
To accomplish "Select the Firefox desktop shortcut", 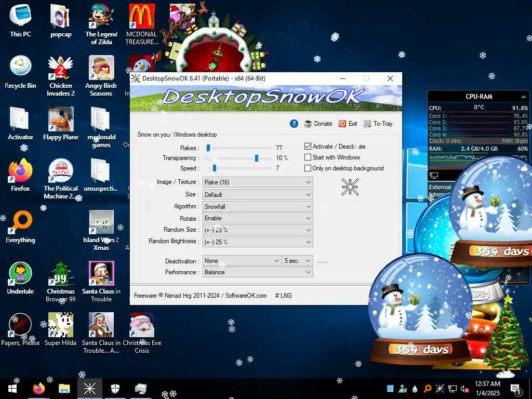I will point(20,175).
